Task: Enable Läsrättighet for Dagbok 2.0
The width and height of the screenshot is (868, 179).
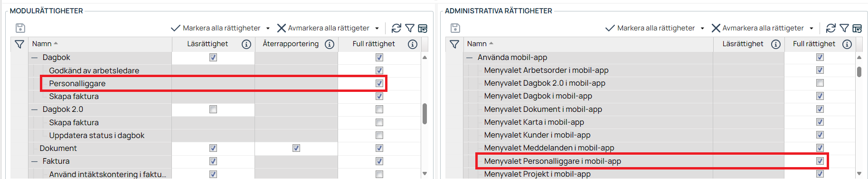Action: pyautogui.click(x=213, y=109)
